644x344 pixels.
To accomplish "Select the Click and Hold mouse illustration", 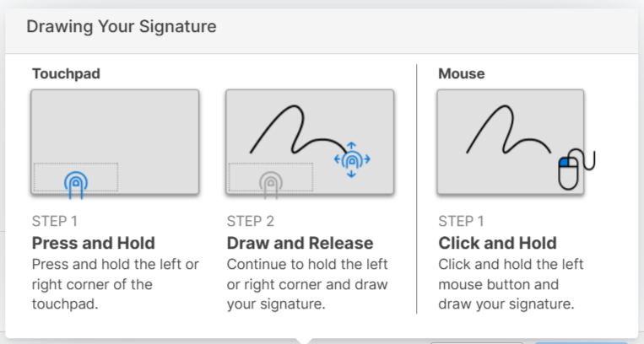I will point(511,142).
